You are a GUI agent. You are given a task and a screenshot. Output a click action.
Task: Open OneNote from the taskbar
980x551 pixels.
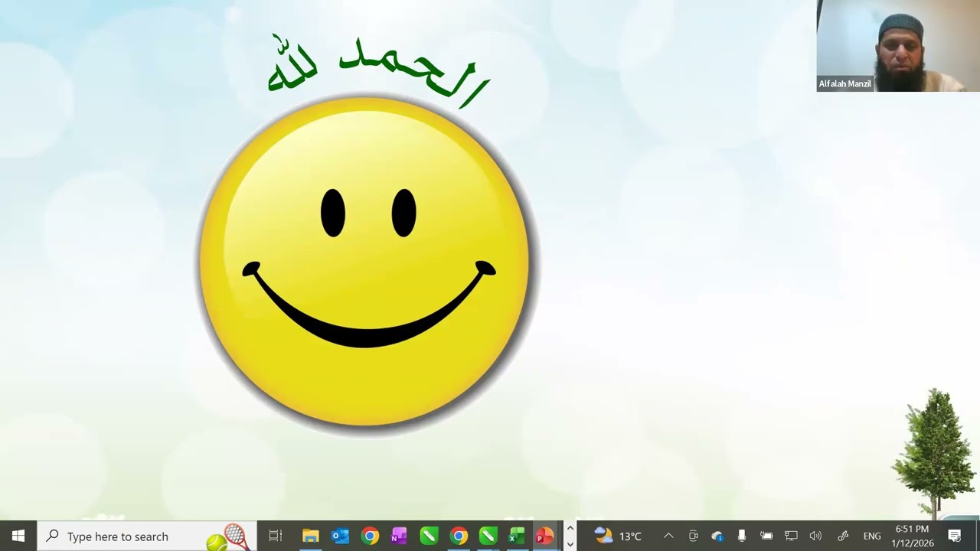(x=399, y=536)
